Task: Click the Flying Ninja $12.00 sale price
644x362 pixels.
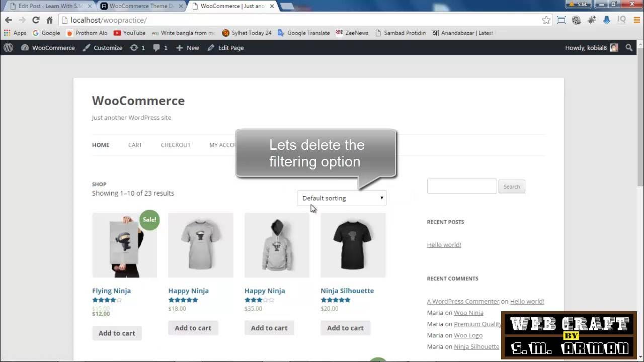Action: (x=101, y=314)
